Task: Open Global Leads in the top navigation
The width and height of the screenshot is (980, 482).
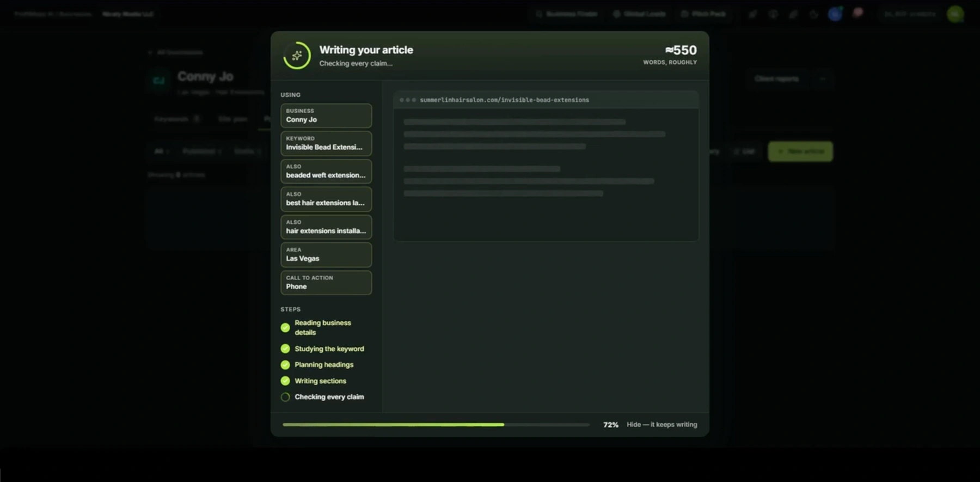Action: click(639, 14)
